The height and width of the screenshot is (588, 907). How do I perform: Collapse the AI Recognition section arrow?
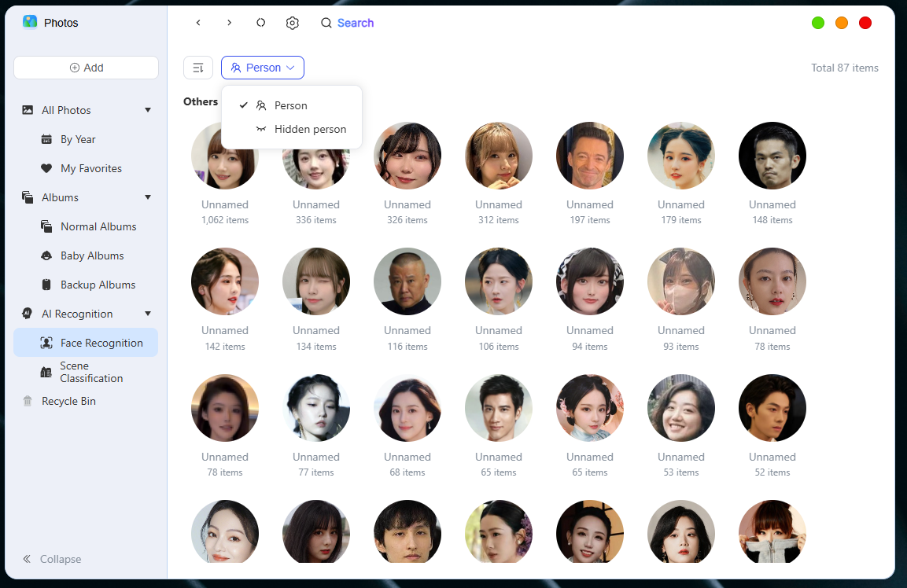pos(148,314)
